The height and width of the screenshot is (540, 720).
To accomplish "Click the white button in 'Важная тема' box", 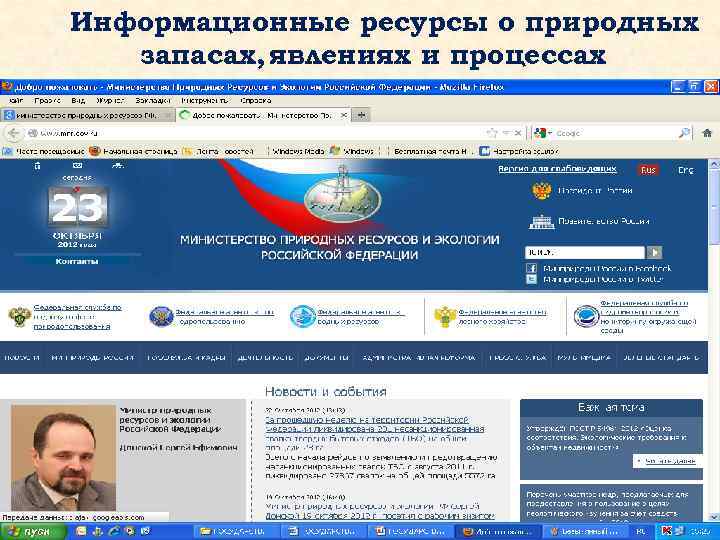I will click(667, 461).
